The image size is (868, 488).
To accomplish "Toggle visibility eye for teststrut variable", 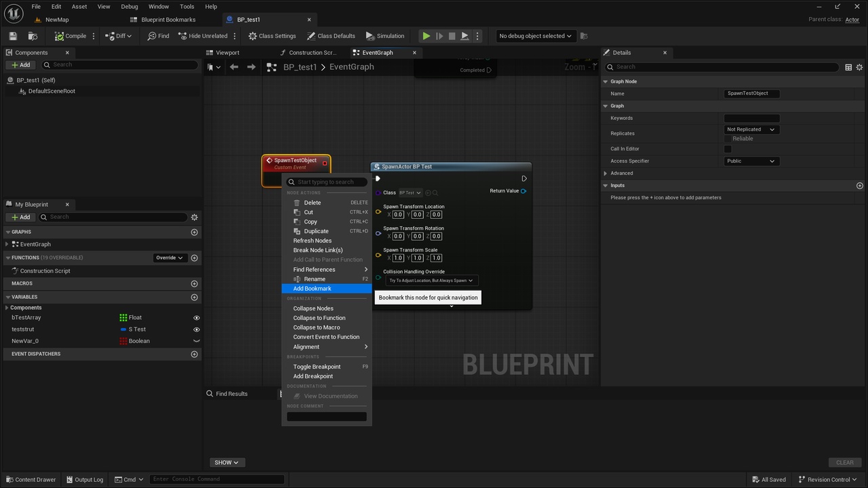I will pyautogui.click(x=197, y=329).
